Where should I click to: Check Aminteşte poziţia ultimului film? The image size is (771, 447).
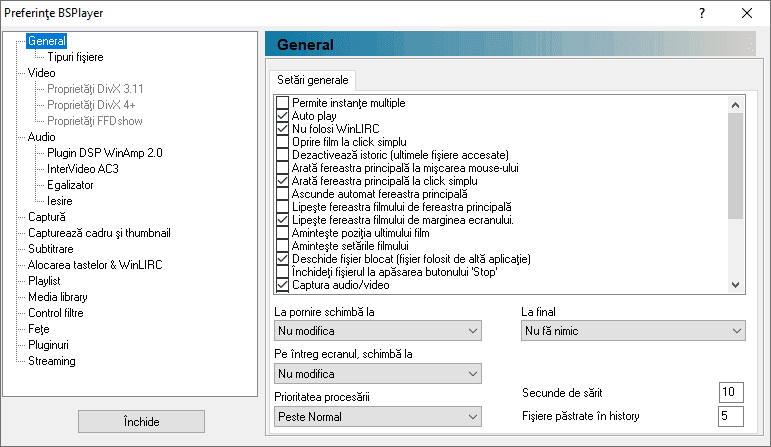(282, 233)
